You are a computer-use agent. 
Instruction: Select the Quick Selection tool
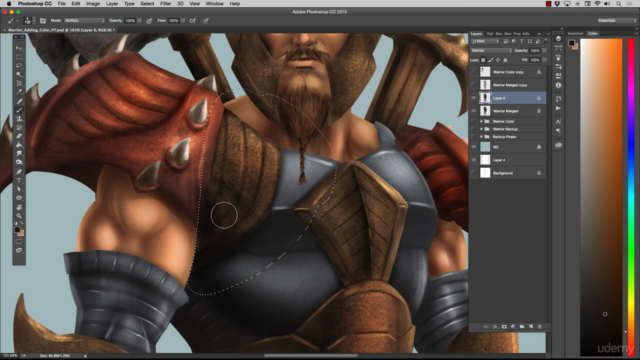pos(19,75)
